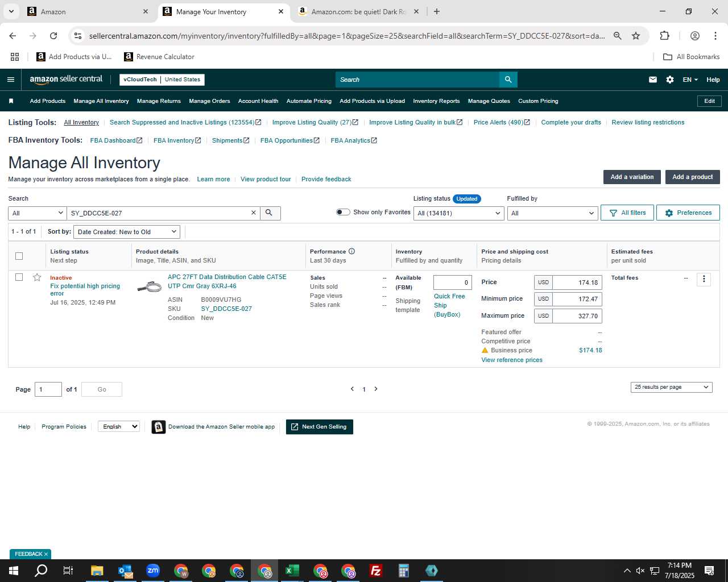Open the listing's three-dot actions menu
Image resolution: width=728 pixels, height=582 pixels.
704,279
